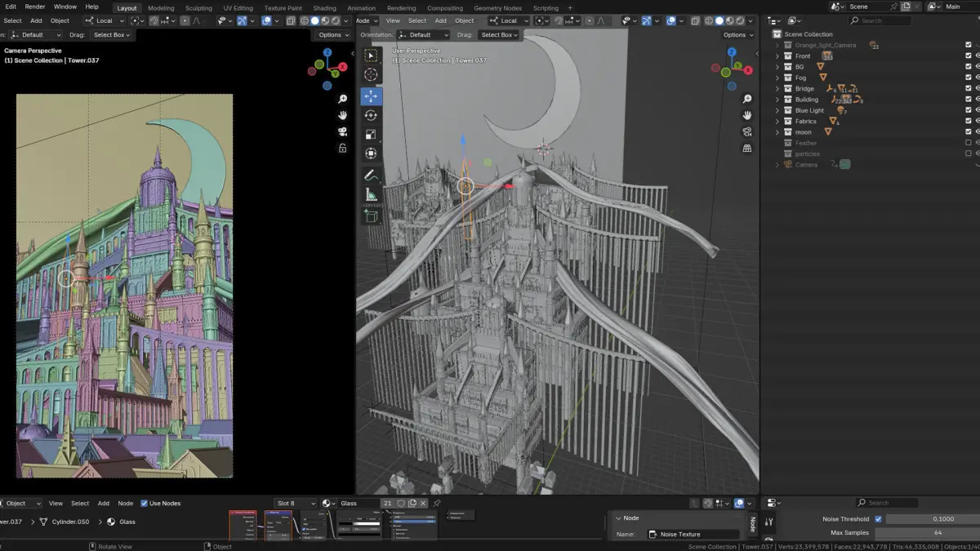Click Node menu in node editor header

(x=125, y=504)
